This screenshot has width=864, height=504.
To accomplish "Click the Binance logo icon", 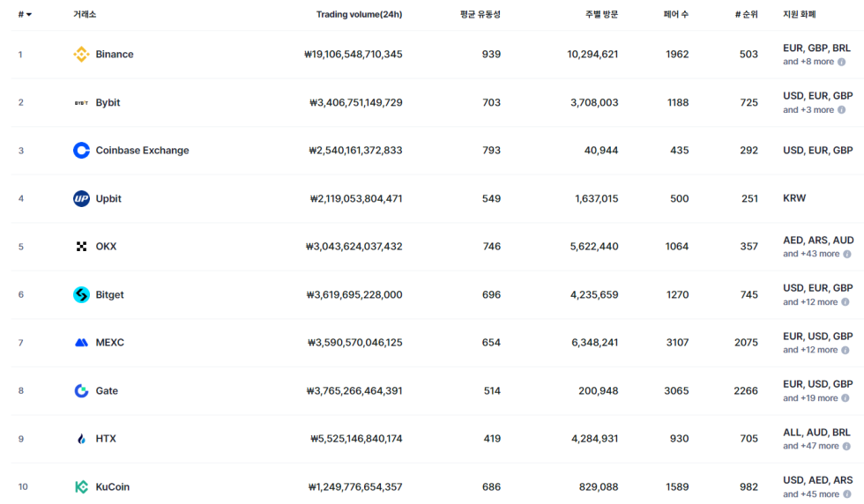I will 81,55.
